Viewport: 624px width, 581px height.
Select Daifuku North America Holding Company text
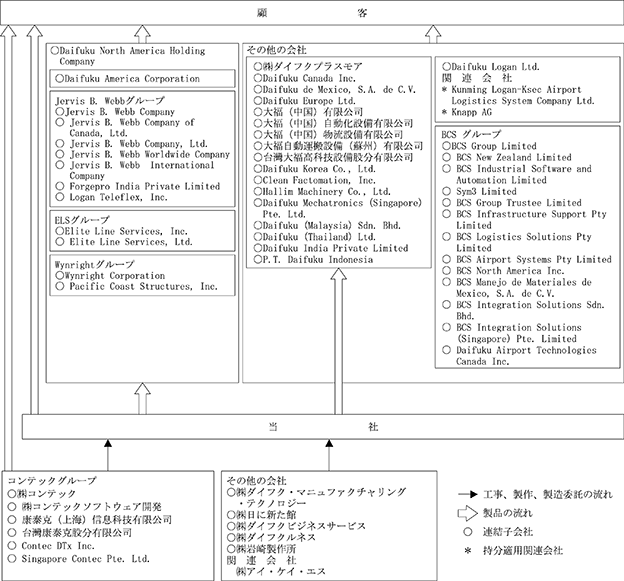pyautogui.click(x=128, y=56)
